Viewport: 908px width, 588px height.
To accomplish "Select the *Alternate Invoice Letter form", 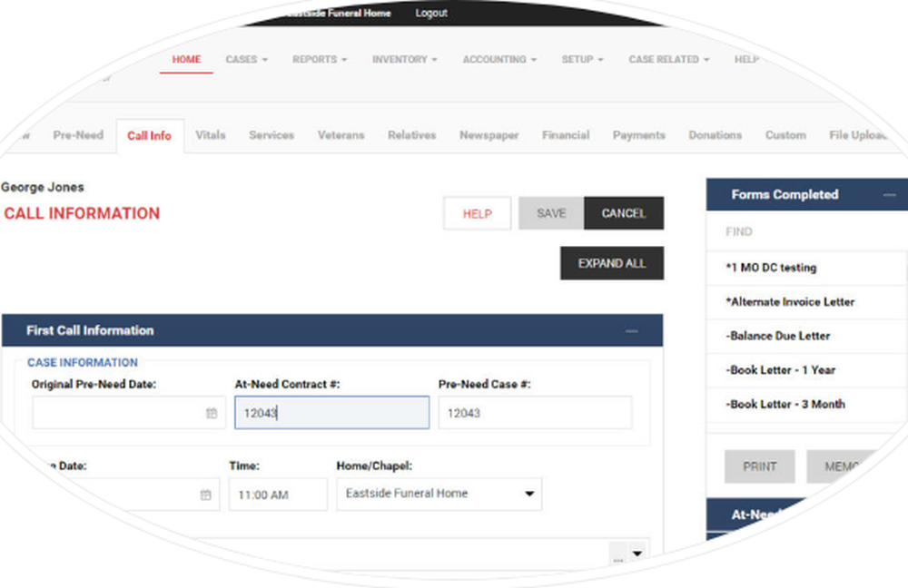I will 806,301.
